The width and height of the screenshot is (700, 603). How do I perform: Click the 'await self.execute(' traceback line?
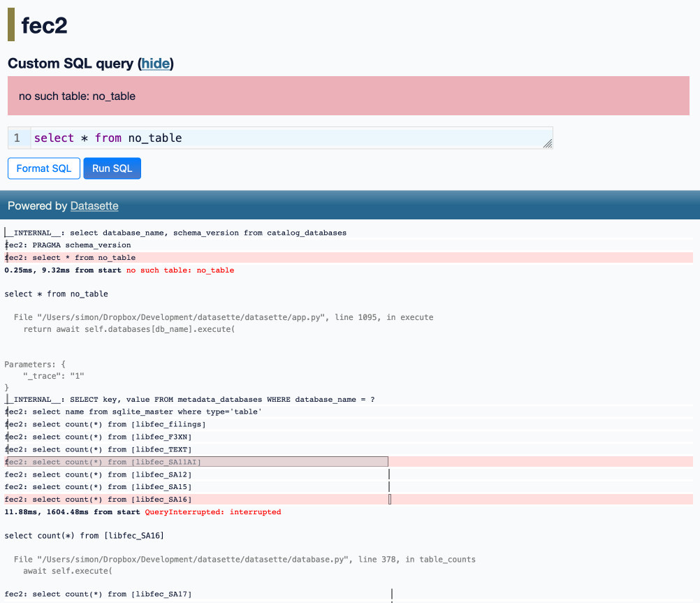coord(67,571)
